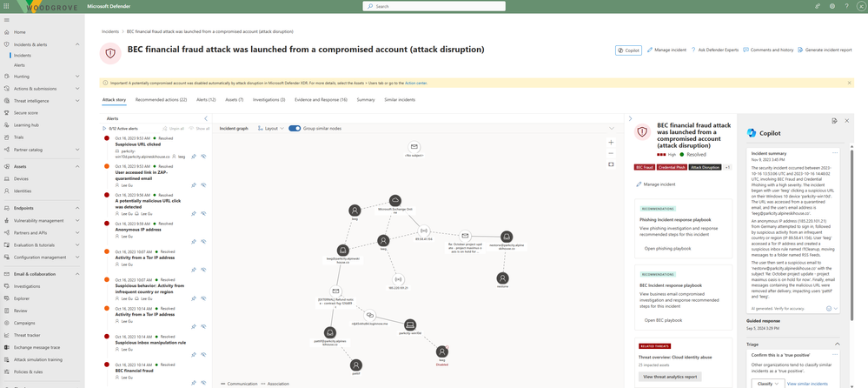Open the hamburger navigation menu icon
Image resolution: width=868 pixels, height=388 pixels.
[7, 20]
